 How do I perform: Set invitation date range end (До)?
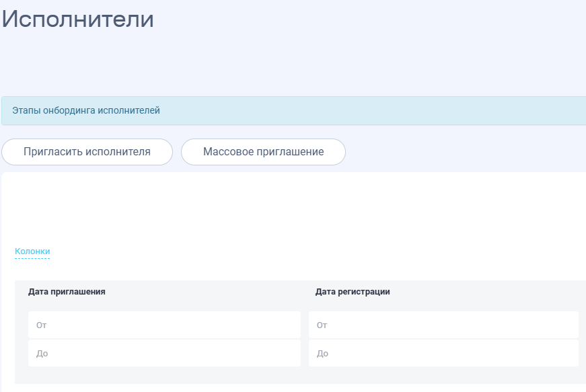(164, 353)
